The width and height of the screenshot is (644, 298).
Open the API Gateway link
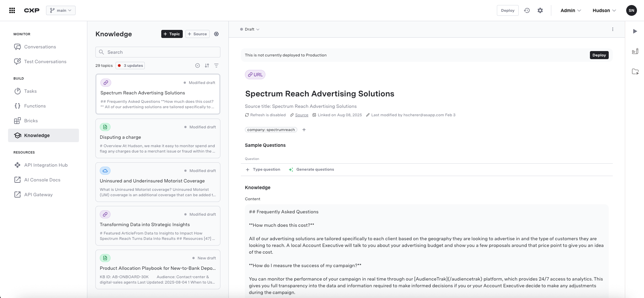[x=44, y=195]
